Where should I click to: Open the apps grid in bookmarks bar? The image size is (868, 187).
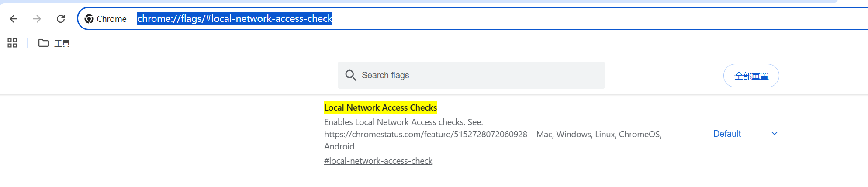(x=12, y=43)
